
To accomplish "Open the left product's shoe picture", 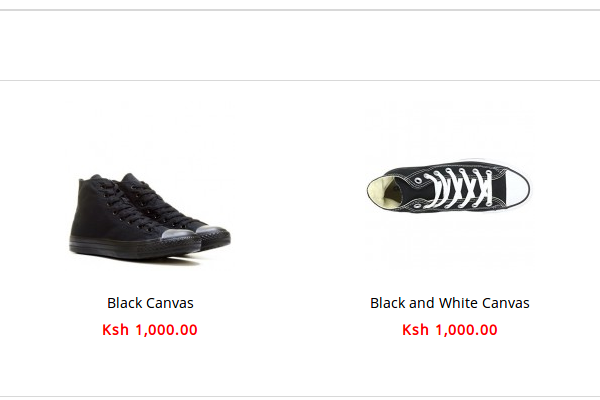I will pyautogui.click(x=150, y=214).
